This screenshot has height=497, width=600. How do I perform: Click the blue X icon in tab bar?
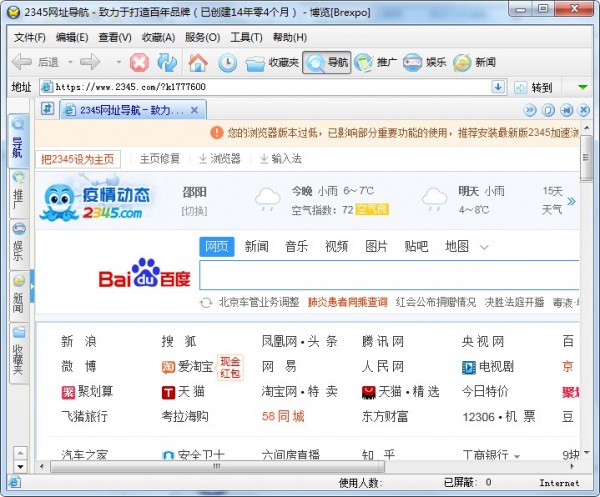[584, 111]
